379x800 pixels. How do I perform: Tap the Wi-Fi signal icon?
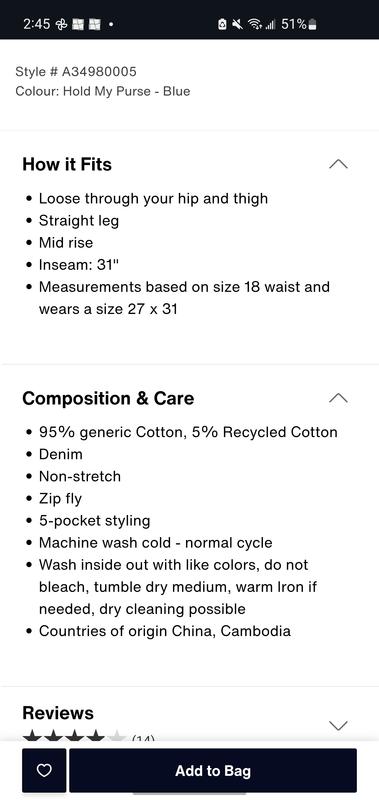(252, 24)
